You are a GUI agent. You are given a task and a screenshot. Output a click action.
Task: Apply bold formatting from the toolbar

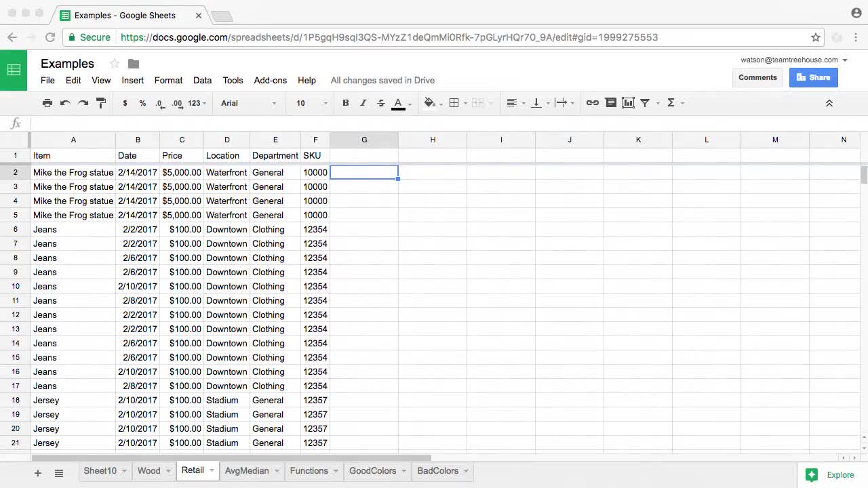tap(345, 102)
